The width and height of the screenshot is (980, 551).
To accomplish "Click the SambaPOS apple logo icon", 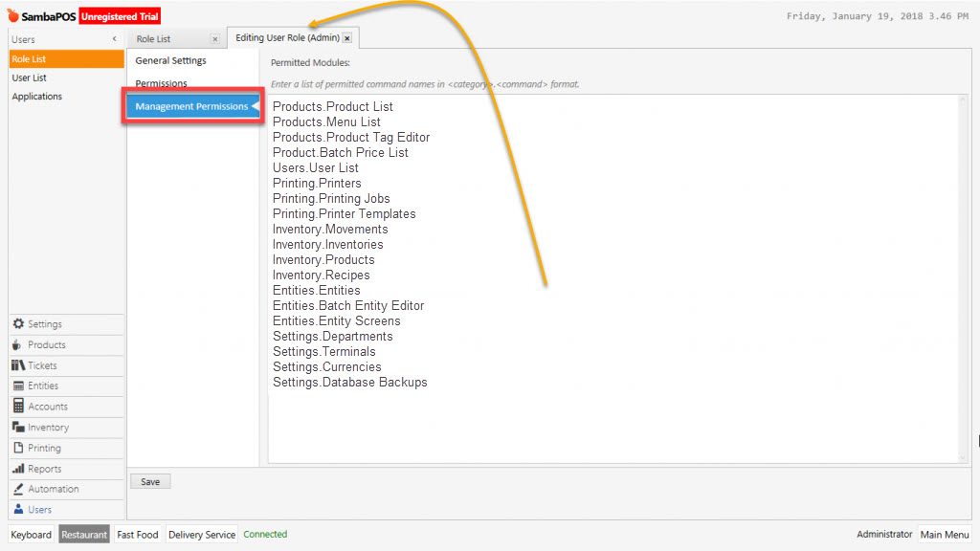I will (x=13, y=15).
